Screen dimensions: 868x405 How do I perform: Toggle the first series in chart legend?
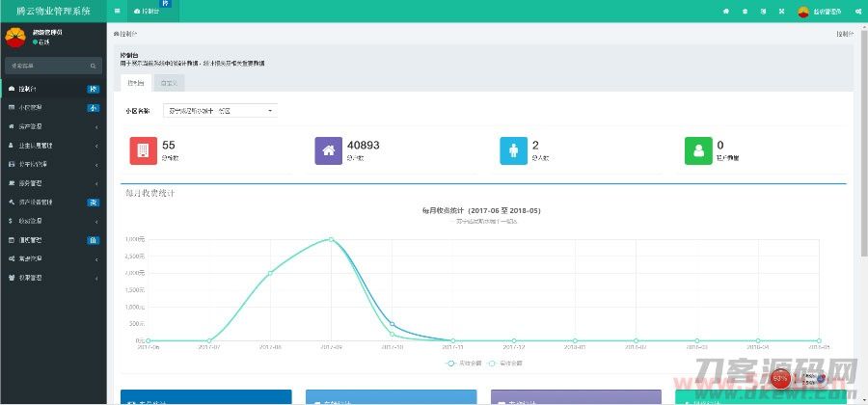pyautogui.click(x=463, y=363)
